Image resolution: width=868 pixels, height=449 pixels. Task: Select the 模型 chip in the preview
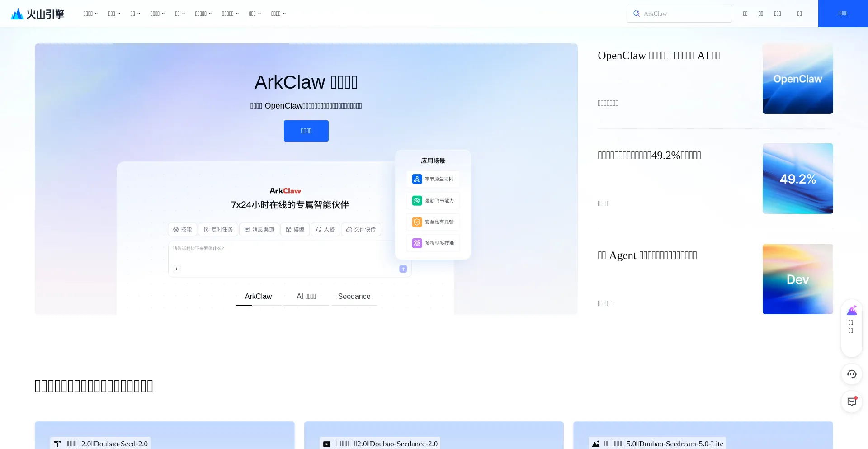pos(295,230)
